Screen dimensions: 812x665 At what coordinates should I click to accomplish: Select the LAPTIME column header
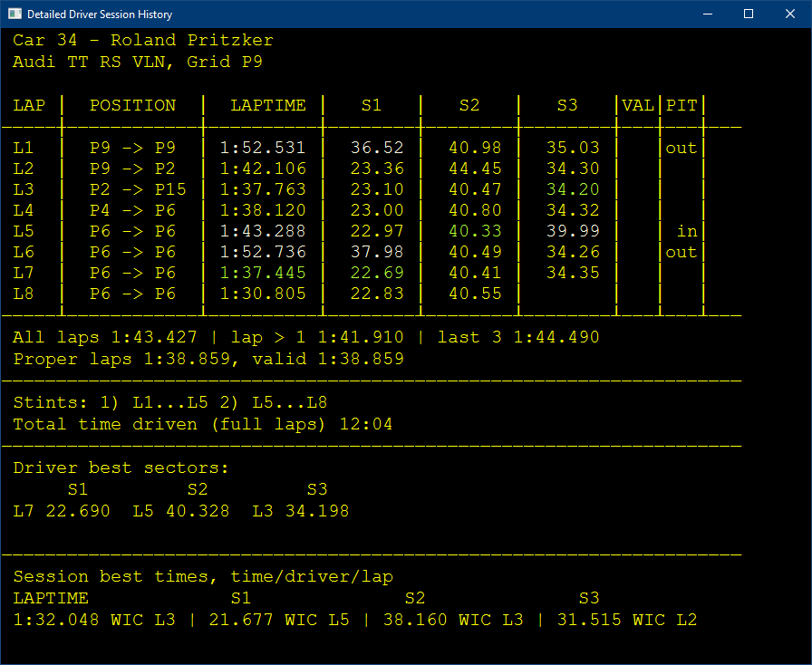tap(268, 105)
